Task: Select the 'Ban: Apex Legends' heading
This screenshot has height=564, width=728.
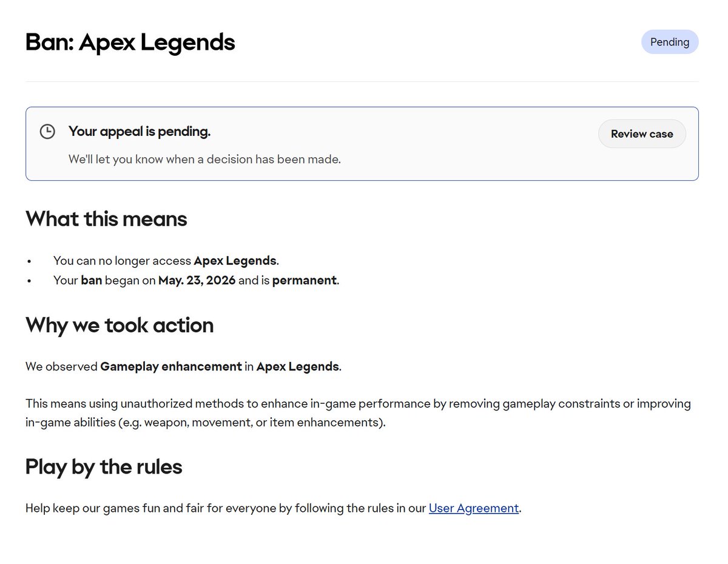Action: tap(130, 42)
